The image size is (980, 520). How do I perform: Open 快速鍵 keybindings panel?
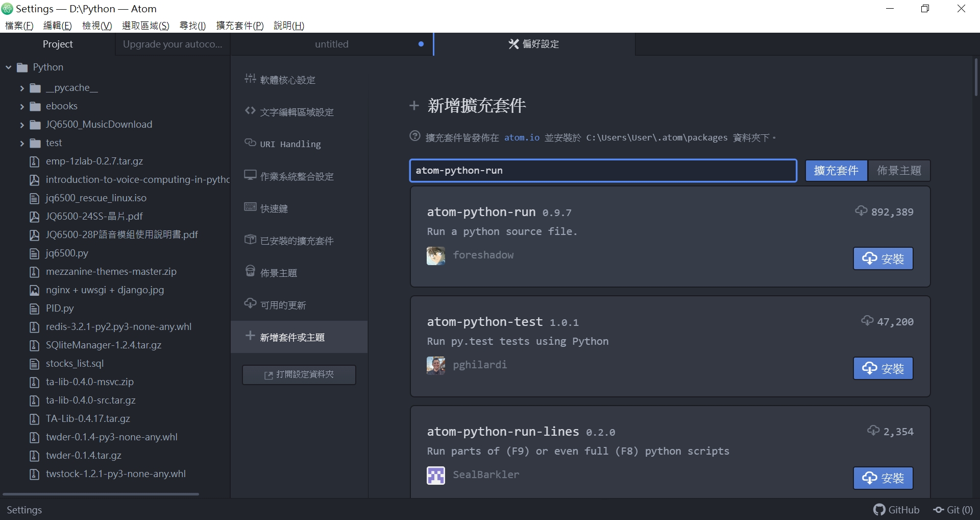274,208
